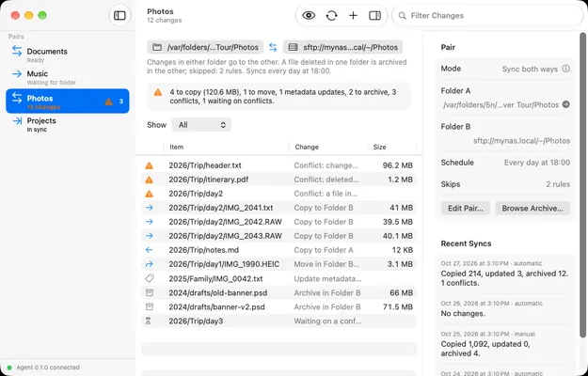This screenshot has height=376, width=588.
Task: Click the 2 rules skips value
Action: 558,184
